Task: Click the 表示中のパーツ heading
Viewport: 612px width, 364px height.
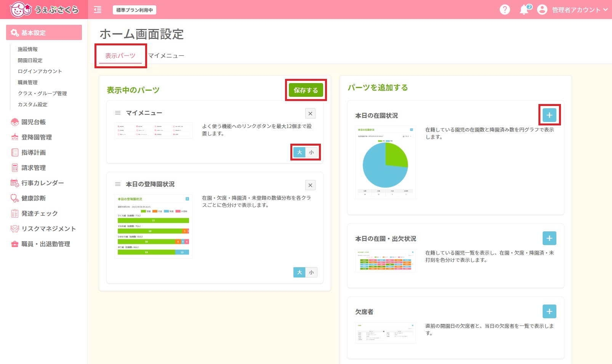Action: pos(133,90)
